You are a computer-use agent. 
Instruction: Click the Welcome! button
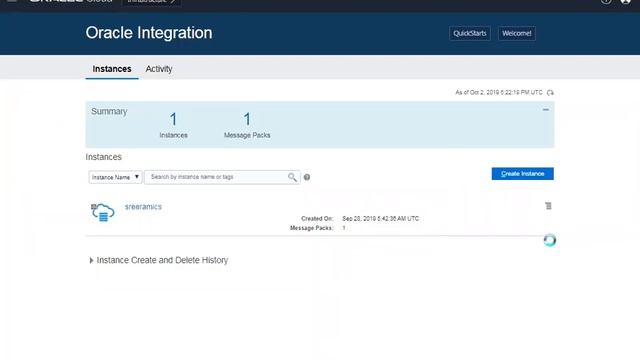pyautogui.click(x=517, y=33)
